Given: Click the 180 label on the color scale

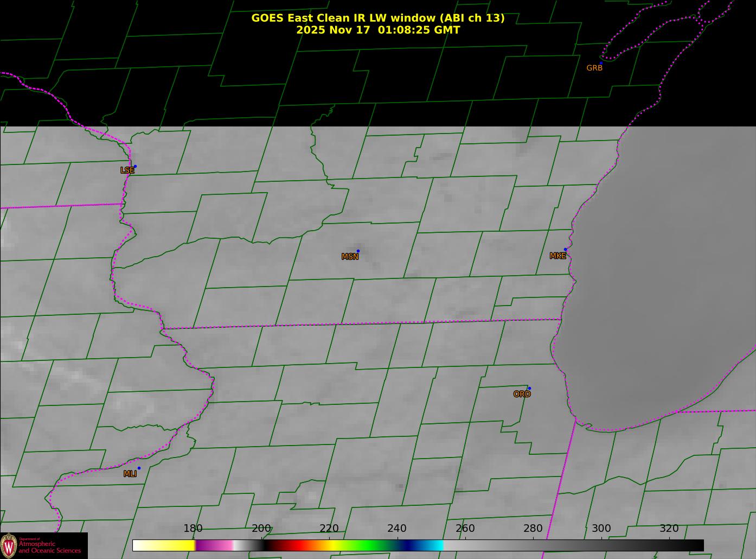Looking at the screenshot, I should click(x=193, y=529).
